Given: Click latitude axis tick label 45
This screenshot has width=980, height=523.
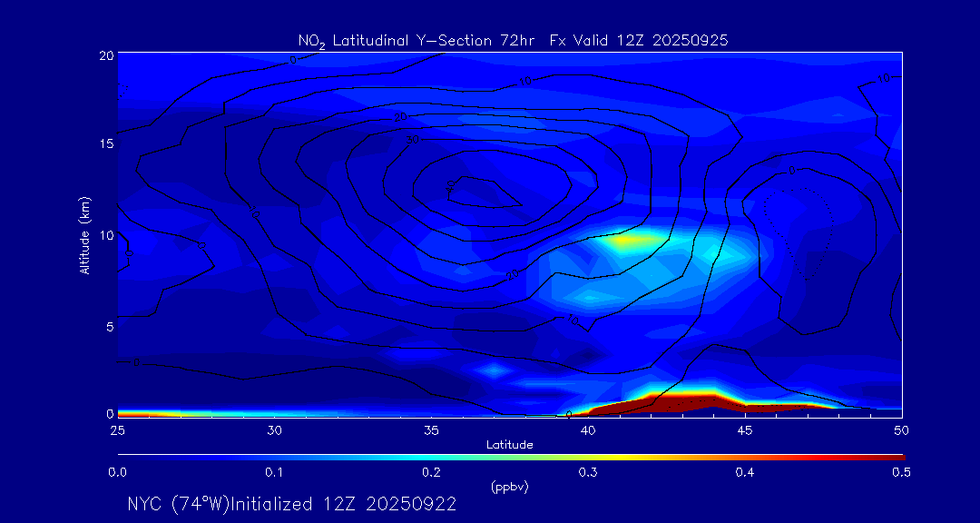Looking at the screenshot, I should point(745,430).
